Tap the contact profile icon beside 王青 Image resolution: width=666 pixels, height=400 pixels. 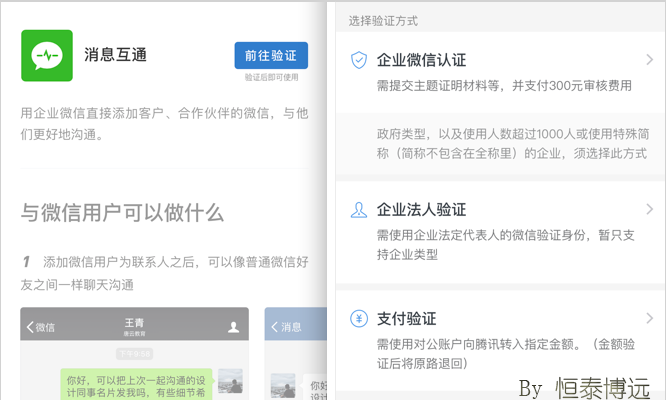[233, 327]
